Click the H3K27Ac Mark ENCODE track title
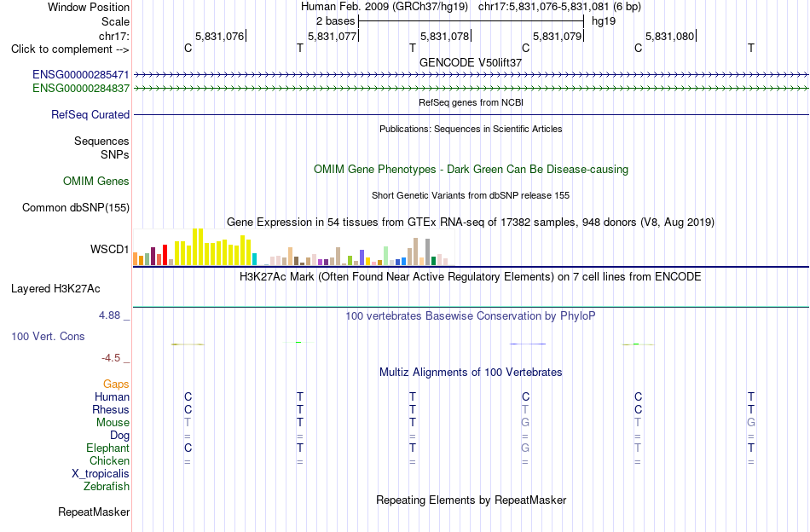 coord(471,277)
